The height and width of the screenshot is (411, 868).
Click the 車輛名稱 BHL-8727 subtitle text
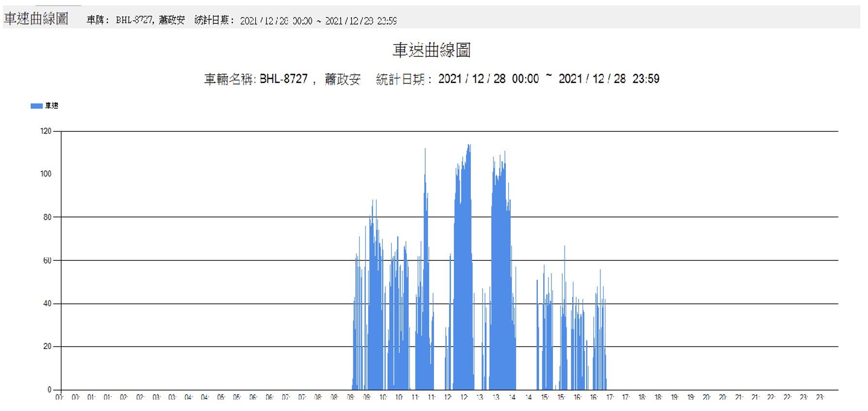(x=256, y=79)
